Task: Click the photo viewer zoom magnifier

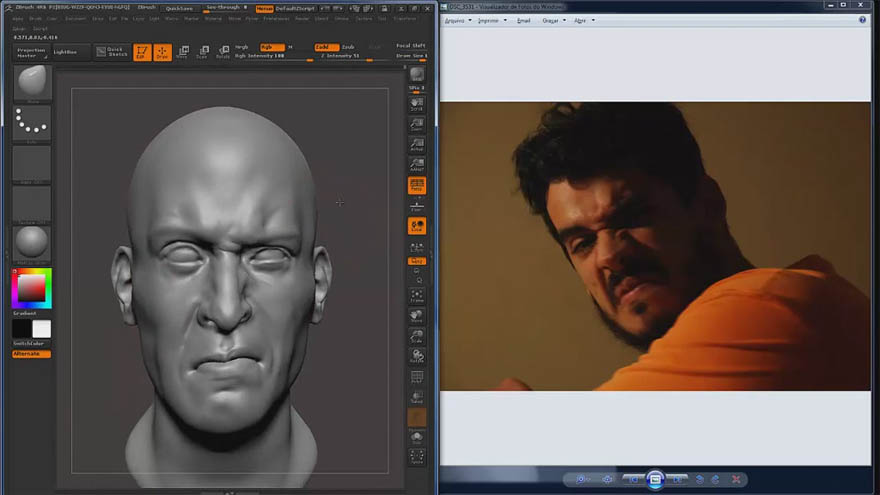Action: coord(581,479)
